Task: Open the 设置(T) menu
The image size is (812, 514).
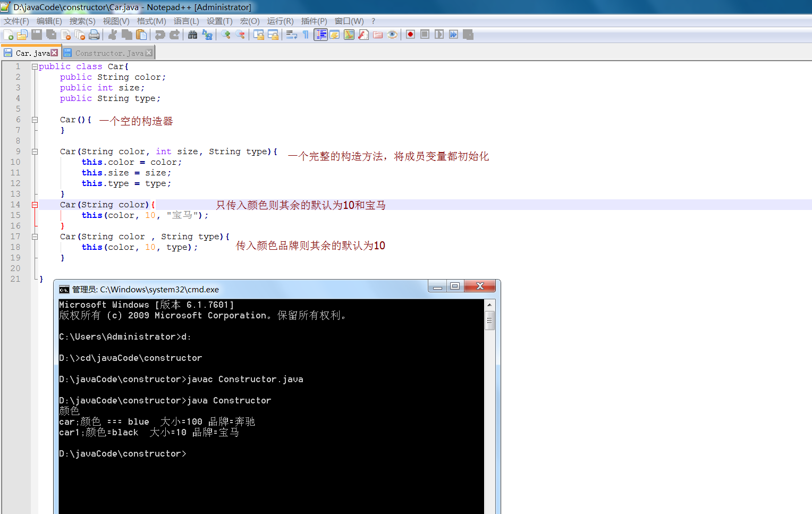Action: point(219,21)
